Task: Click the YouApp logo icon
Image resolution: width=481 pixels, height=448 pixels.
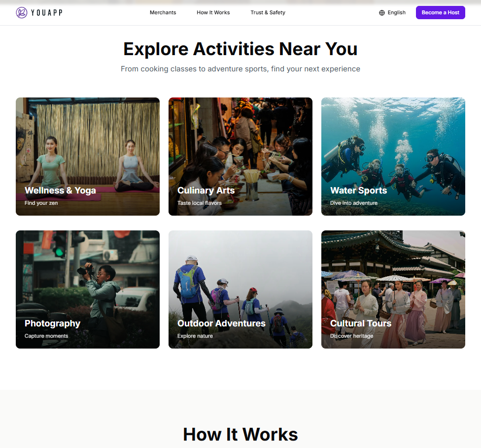Action: point(22,13)
